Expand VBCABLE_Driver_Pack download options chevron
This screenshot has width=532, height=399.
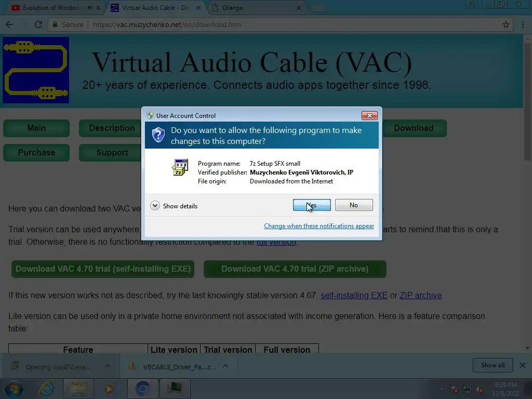(x=225, y=366)
